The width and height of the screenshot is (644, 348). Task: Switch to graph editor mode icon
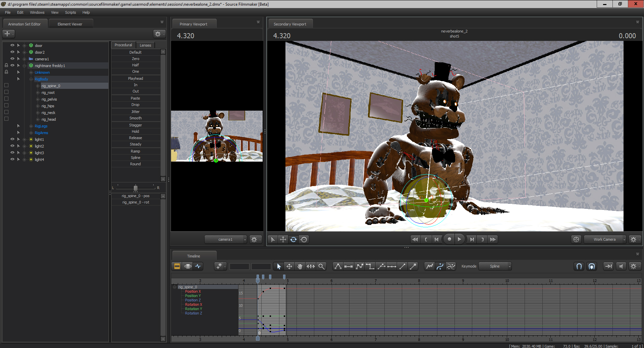click(x=198, y=266)
